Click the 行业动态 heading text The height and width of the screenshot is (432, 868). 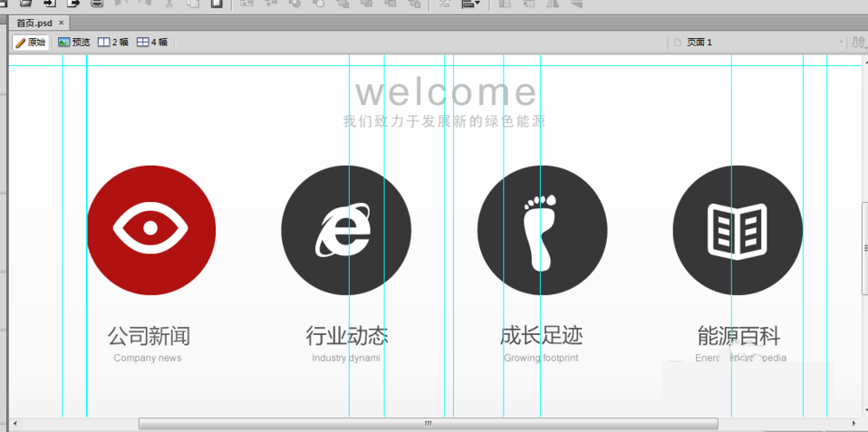346,336
